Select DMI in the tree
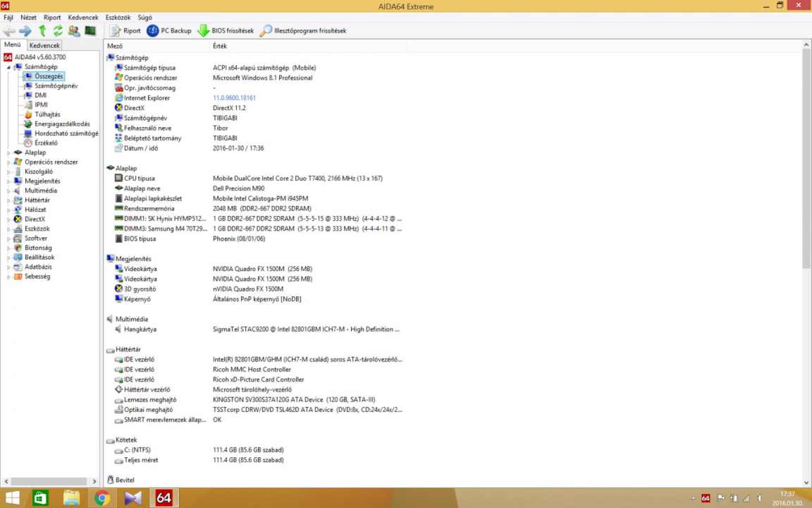This screenshot has height=508, width=812. (40, 95)
